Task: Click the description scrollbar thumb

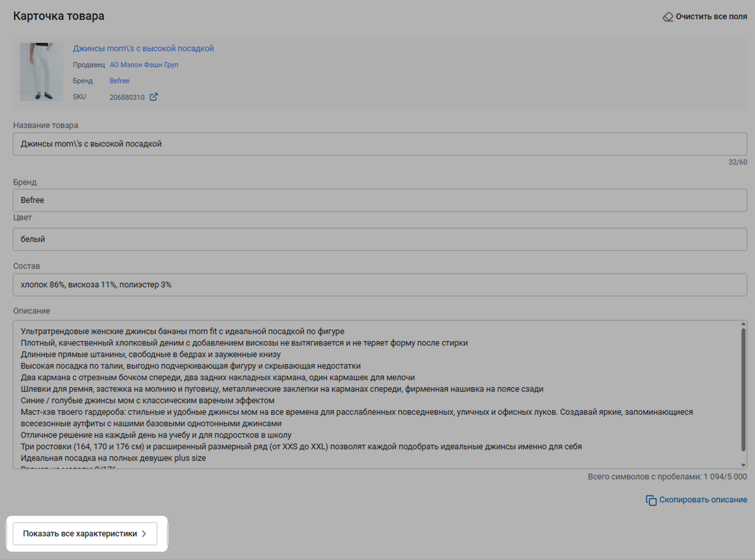Action: [743, 390]
